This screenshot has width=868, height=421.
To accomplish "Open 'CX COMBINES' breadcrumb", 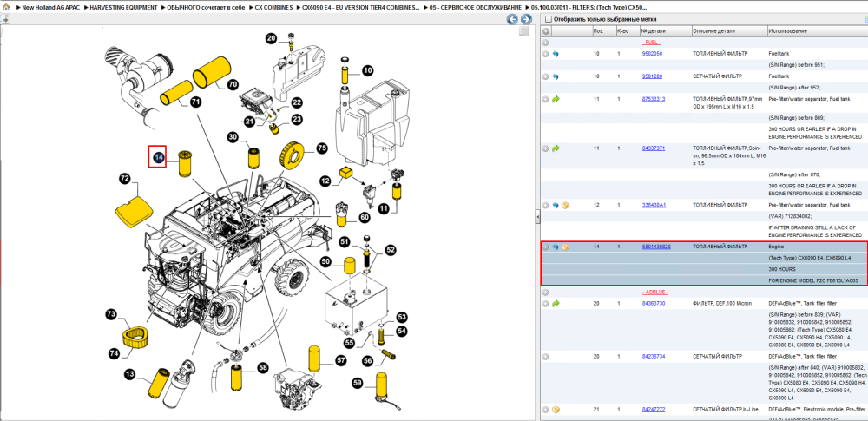I will [x=274, y=7].
